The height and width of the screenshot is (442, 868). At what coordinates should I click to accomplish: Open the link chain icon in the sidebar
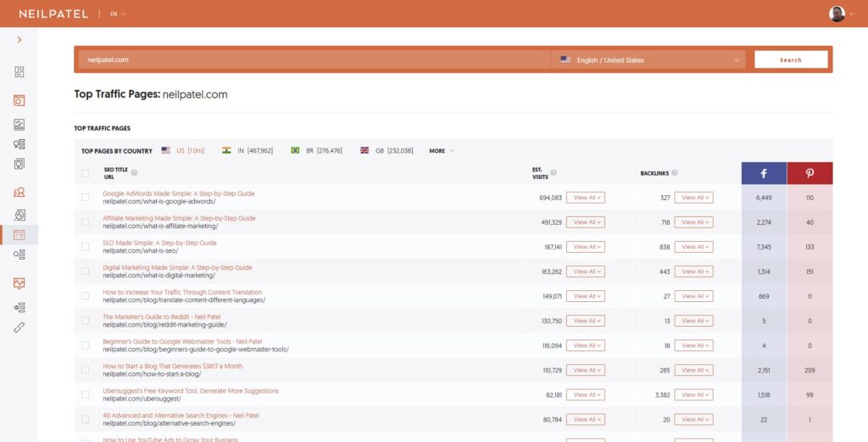[x=19, y=327]
